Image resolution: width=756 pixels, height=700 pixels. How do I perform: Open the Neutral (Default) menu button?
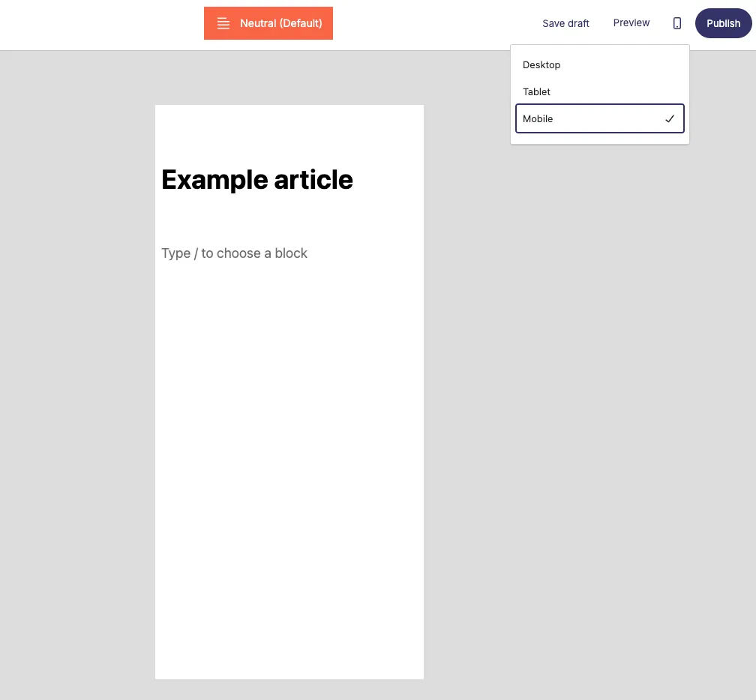268,23
